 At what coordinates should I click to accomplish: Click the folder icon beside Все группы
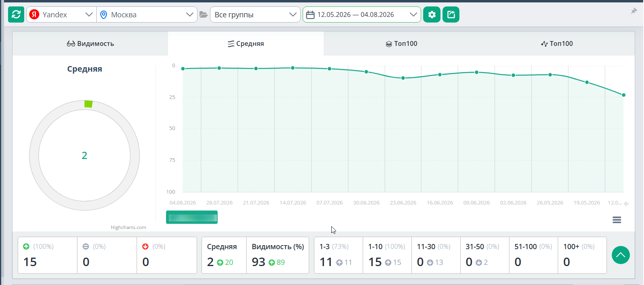(x=204, y=14)
